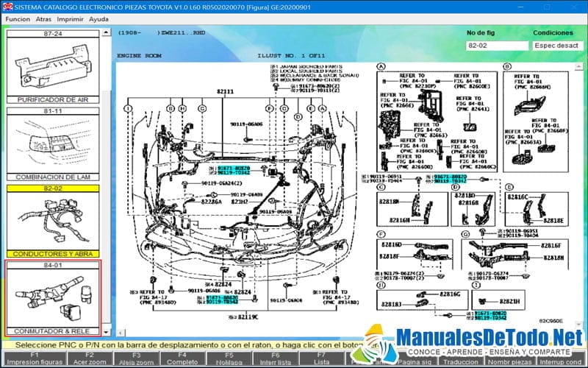Click F6 Interr lista button
This screenshot has width=588, height=368.
(275, 358)
